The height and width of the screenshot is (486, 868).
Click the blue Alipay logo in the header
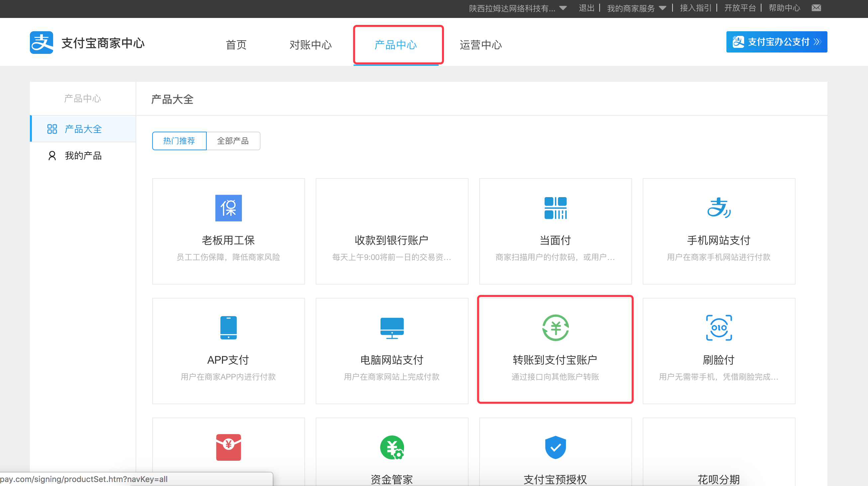tap(42, 43)
